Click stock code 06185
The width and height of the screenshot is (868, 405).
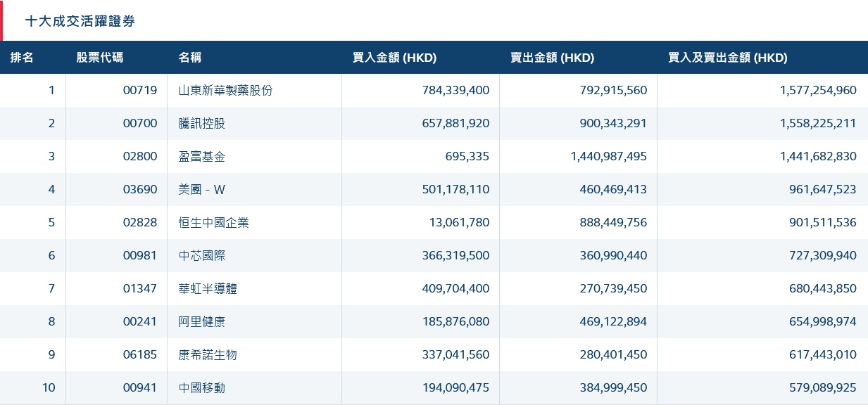pos(140,354)
